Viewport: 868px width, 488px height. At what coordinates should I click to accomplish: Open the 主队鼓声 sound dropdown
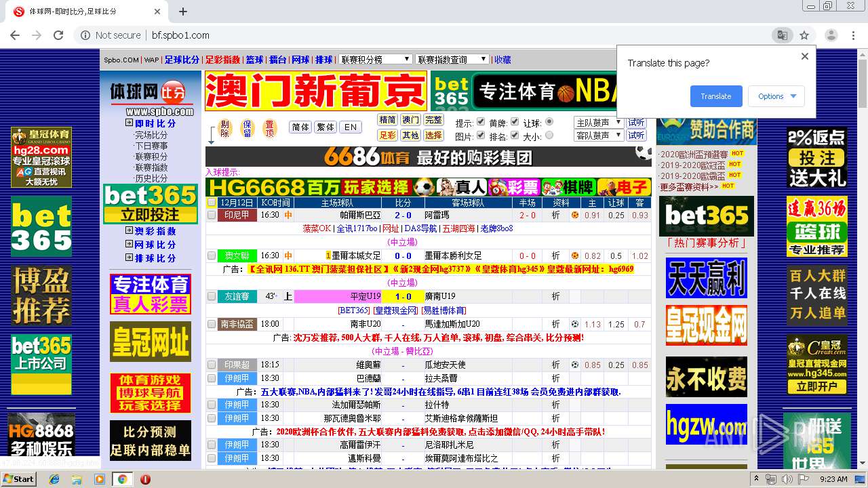598,123
